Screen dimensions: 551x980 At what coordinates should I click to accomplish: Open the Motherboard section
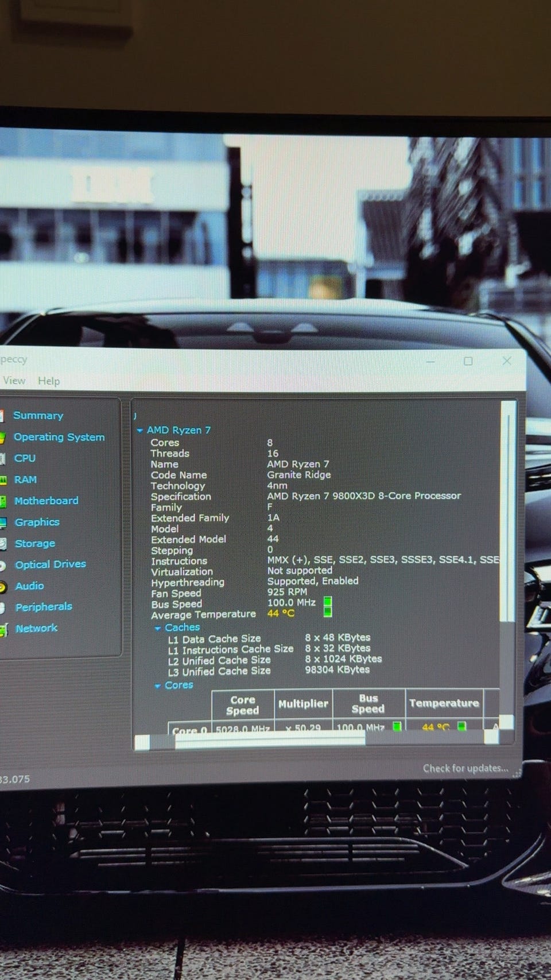coord(46,501)
